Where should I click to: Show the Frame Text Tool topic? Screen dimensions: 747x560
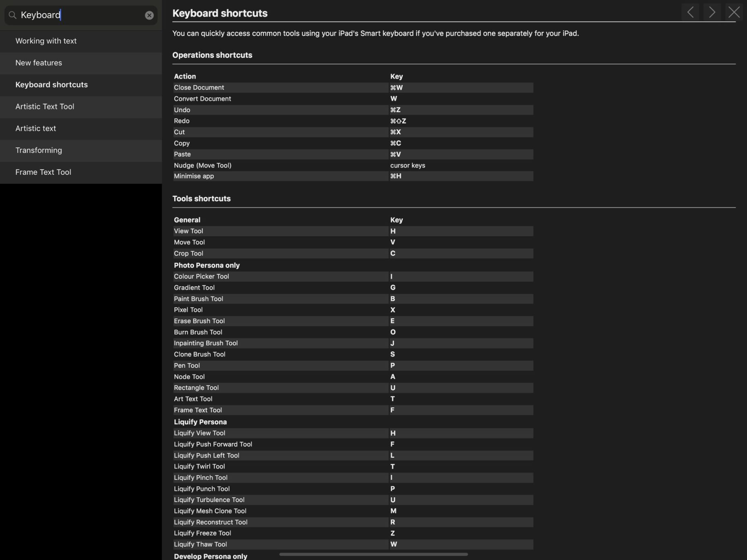[x=43, y=172]
